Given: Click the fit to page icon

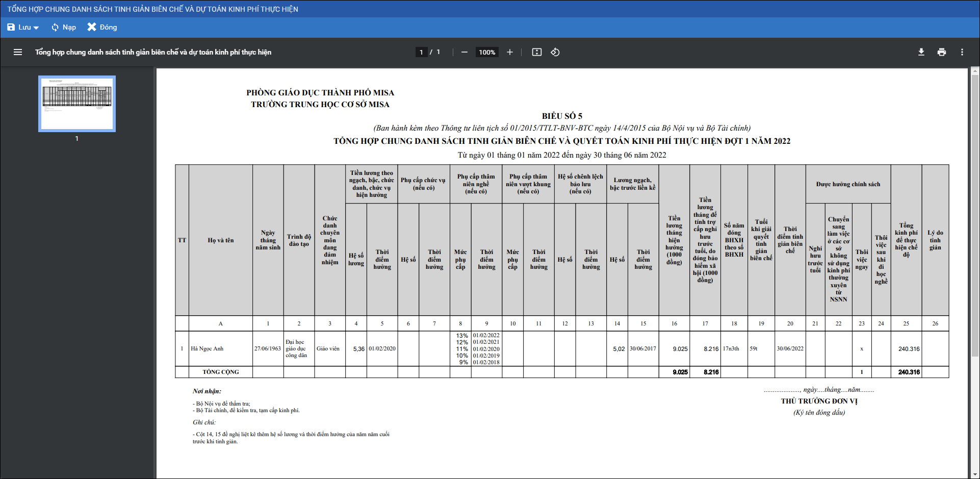Looking at the screenshot, I should click(537, 52).
